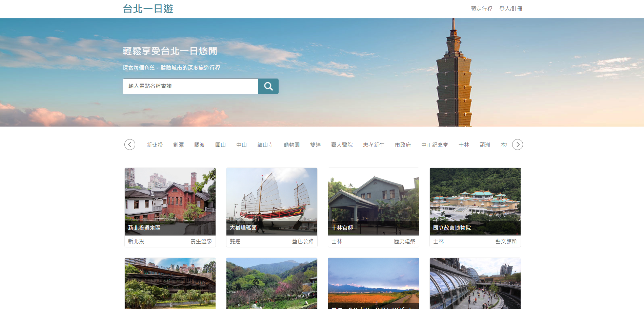Image resolution: width=644 pixels, height=309 pixels.
Task: Select the 士林 station tab
Action: point(464,145)
